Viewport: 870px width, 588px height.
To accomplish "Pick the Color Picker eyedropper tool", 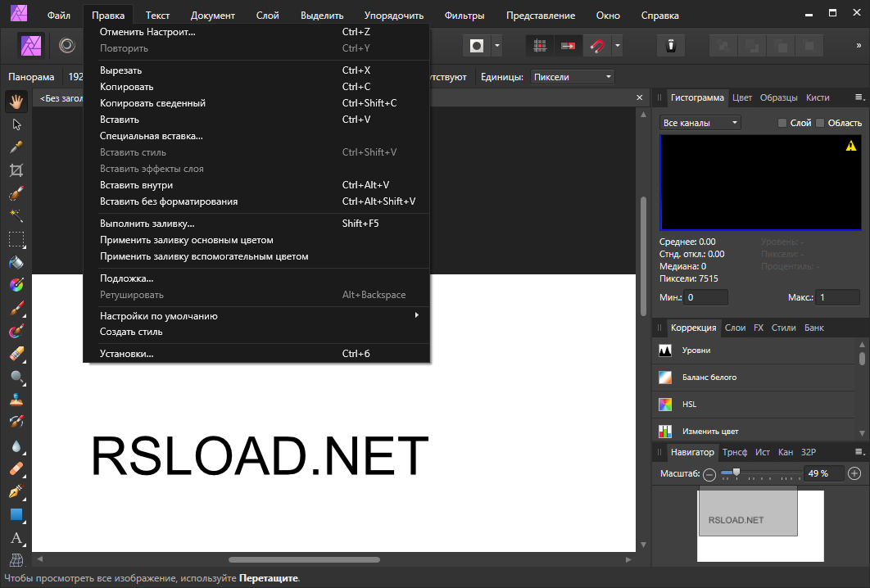I will click(x=16, y=147).
